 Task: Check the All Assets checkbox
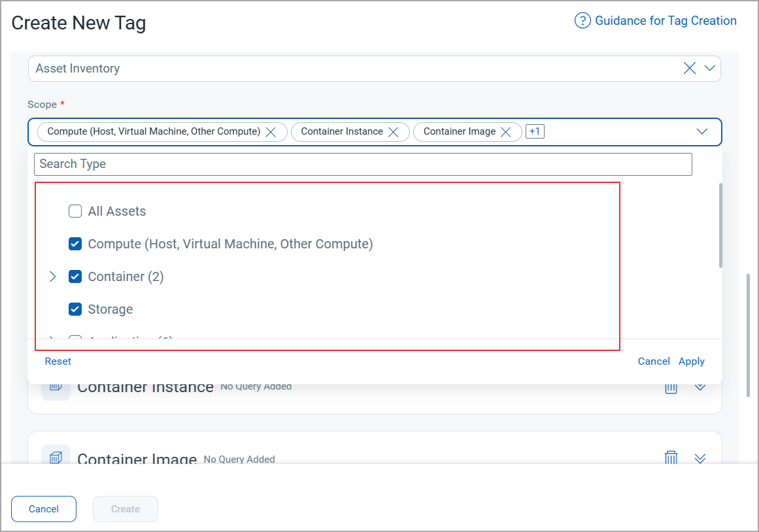point(75,211)
